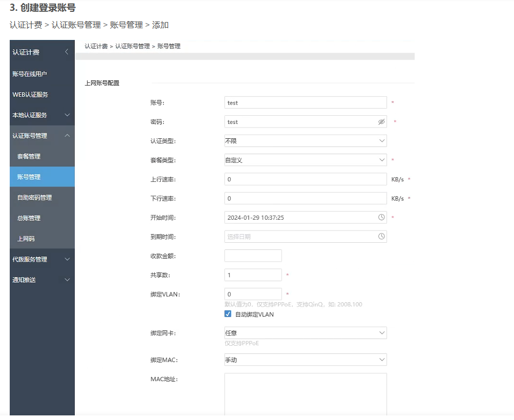The height and width of the screenshot is (420, 514).
Task: Click the 上行速率 input field
Action: 306,179
